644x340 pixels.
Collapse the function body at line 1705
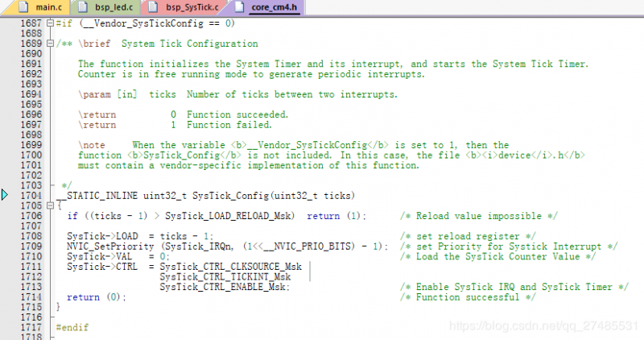(50, 205)
